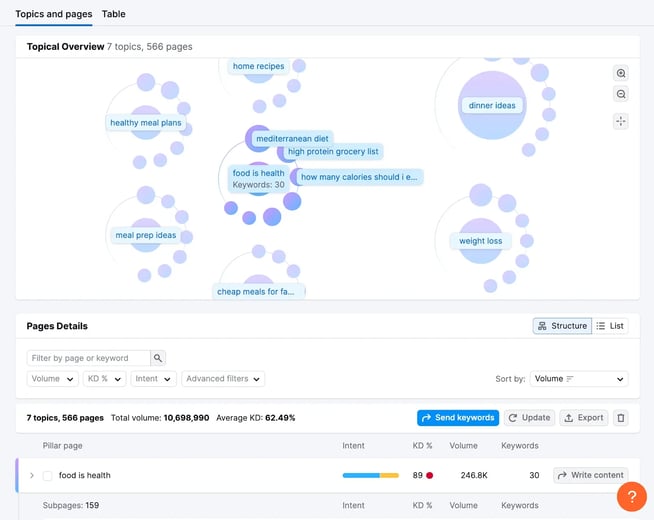Click the zoom in magnifier icon
Image resolution: width=654 pixels, height=520 pixels.
coord(621,73)
